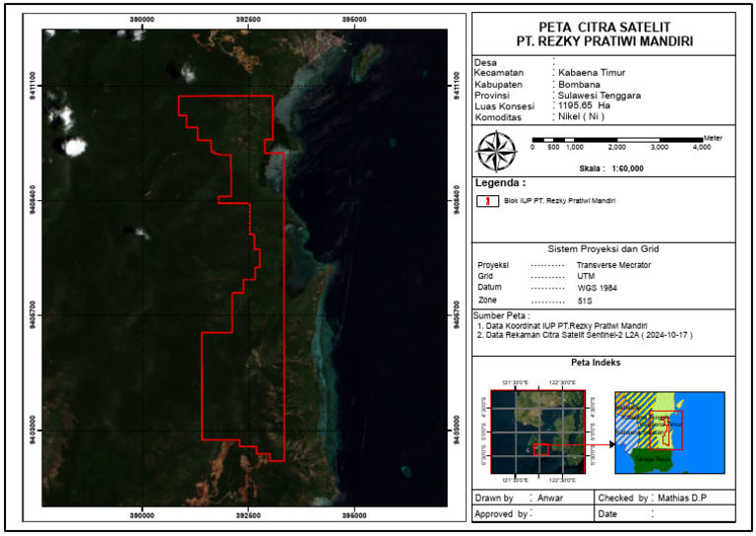The height and width of the screenshot is (536, 756).
Task: Select the small red extent rectangle in the Sulawesi index map
Action: tap(540, 449)
